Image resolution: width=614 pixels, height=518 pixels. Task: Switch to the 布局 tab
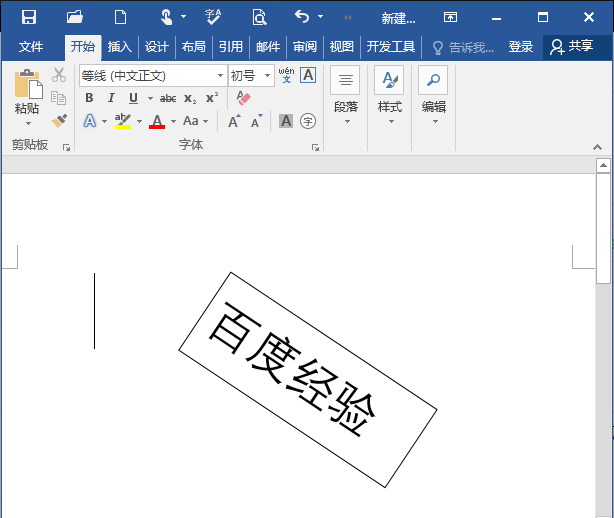point(193,47)
